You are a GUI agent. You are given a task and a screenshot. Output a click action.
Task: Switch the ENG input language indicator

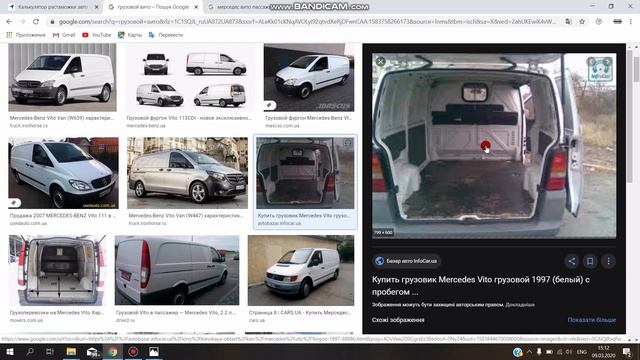(x=582, y=352)
